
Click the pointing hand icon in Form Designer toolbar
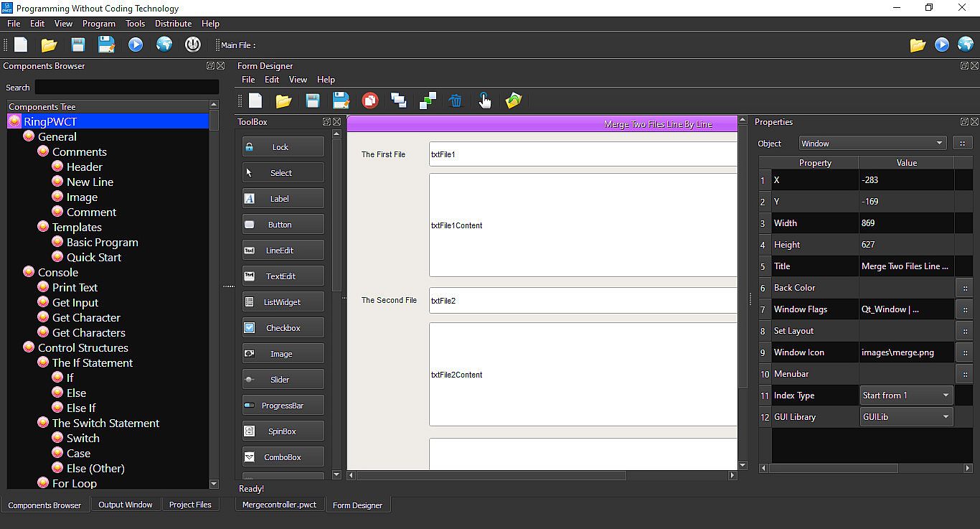485,100
